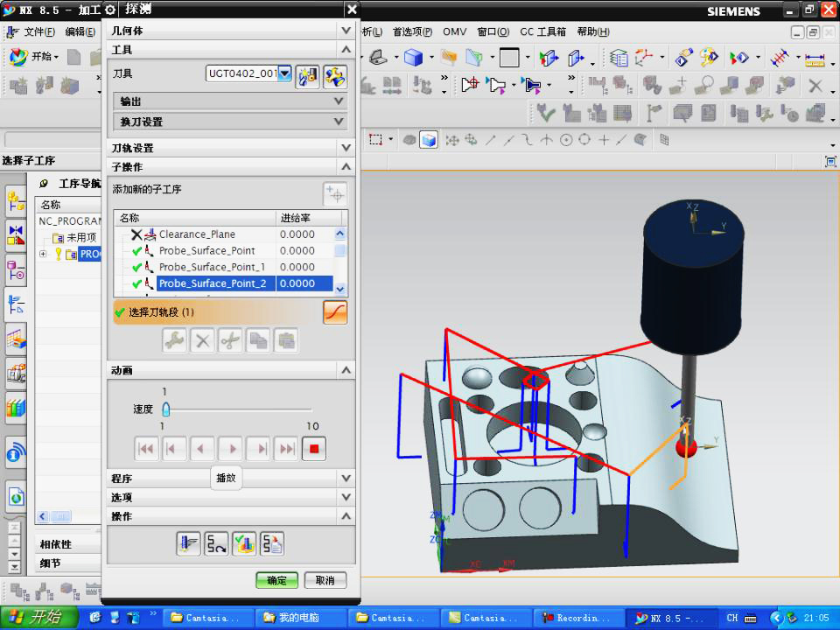Confirm the dialog with 确定

(x=277, y=580)
